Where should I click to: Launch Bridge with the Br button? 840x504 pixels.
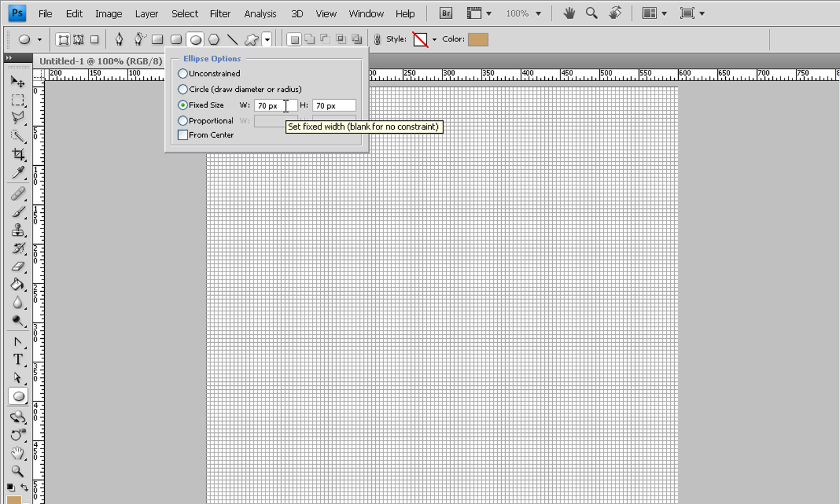[446, 13]
